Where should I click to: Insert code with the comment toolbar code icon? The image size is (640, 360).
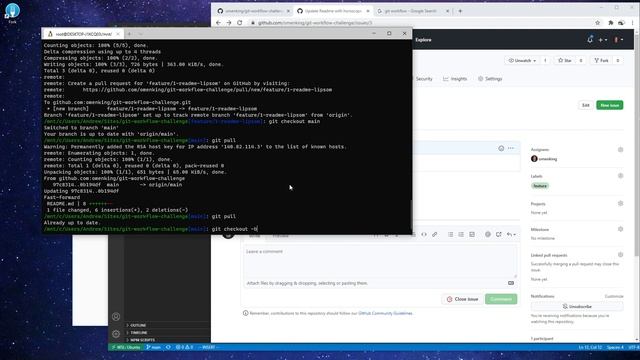click(x=424, y=235)
